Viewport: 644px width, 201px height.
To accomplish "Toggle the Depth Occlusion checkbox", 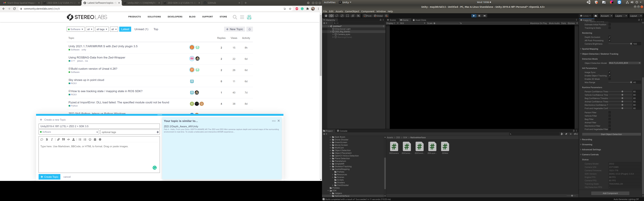I will 609,37.
